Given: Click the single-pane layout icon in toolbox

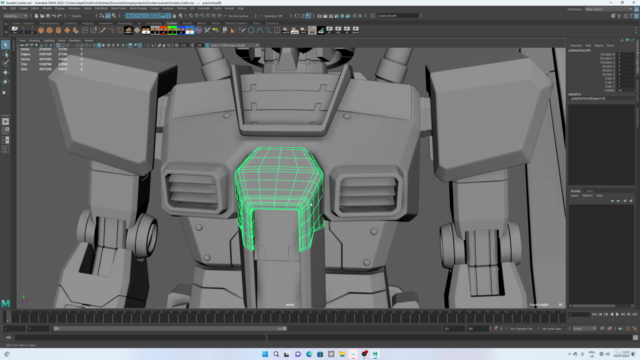Looking at the screenshot, I should click(5, 121).
